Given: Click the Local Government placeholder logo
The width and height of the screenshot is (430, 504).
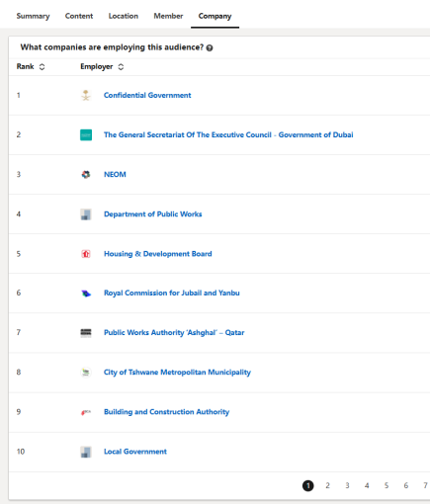Looking at the screenshot, I should click(x=86, y=452).
